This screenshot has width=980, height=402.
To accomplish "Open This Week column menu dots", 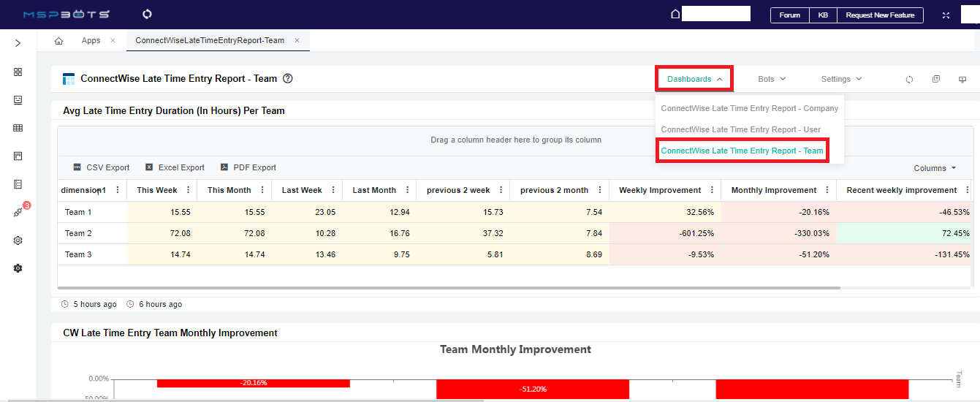I will point(188,190).
